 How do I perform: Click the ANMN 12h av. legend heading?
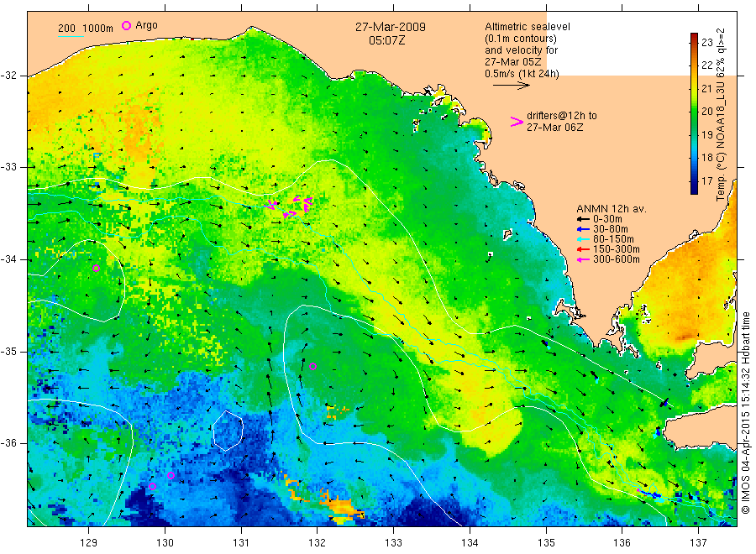[612, 209]
